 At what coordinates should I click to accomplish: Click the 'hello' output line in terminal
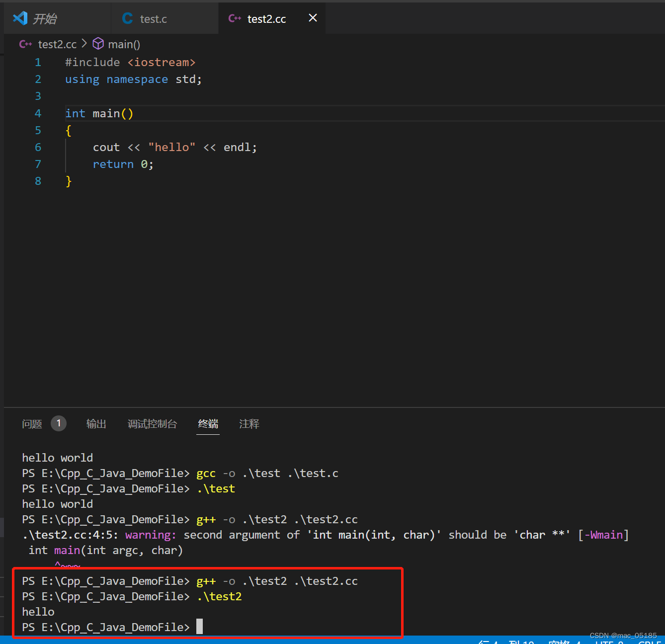38,612
